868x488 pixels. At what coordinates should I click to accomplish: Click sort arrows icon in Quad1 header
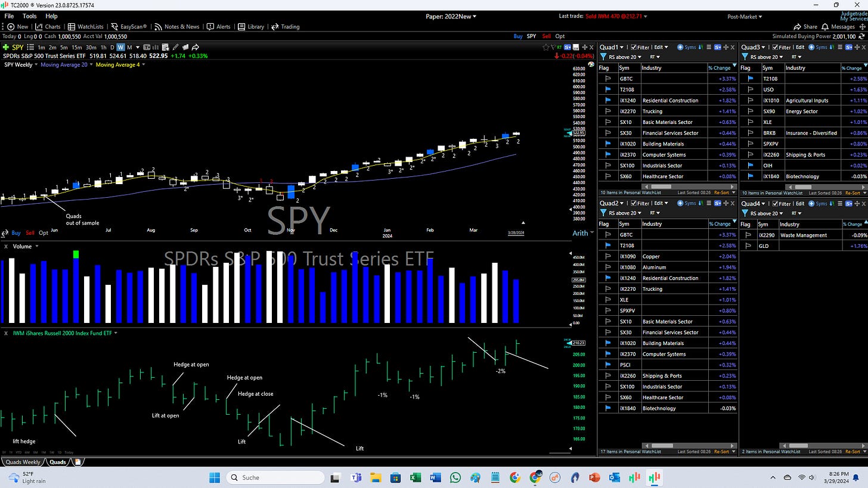click(x=700, y=47)
